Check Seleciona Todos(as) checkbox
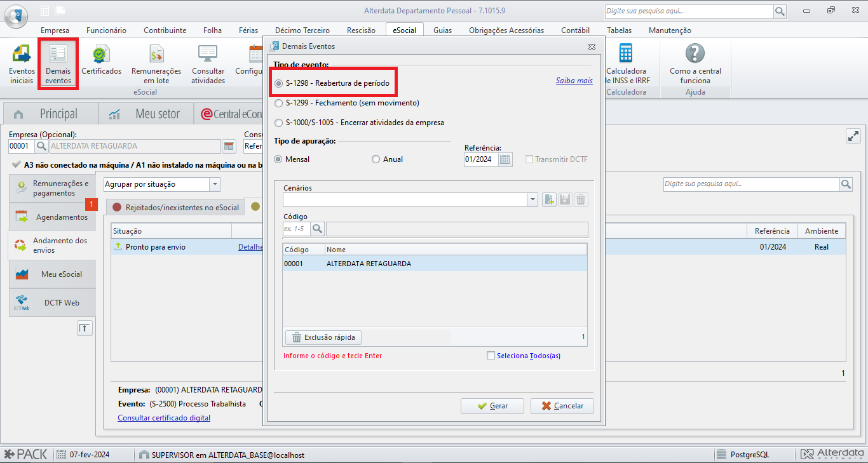Viewport: 868px width, 463px height. tap(491, 356)
